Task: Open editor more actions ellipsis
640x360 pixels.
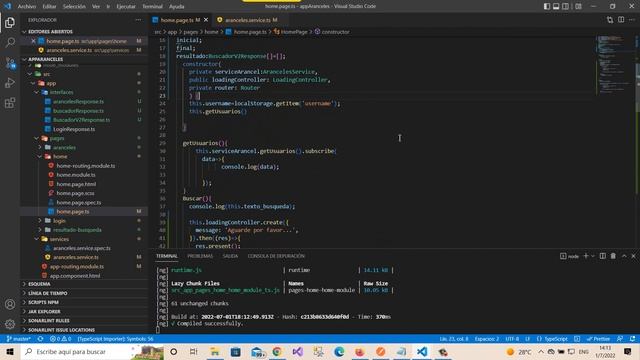Action: (632, 20)
